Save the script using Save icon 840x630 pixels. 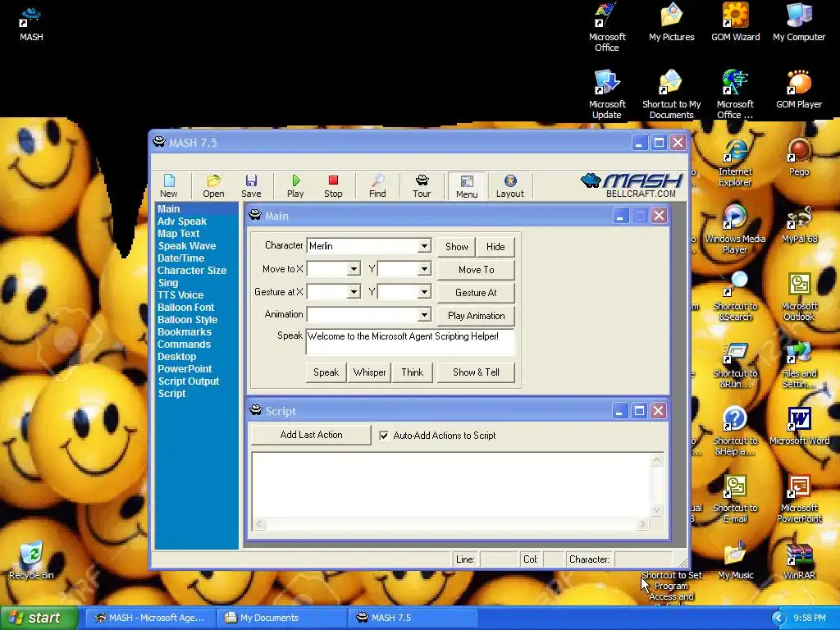[251, 186]
